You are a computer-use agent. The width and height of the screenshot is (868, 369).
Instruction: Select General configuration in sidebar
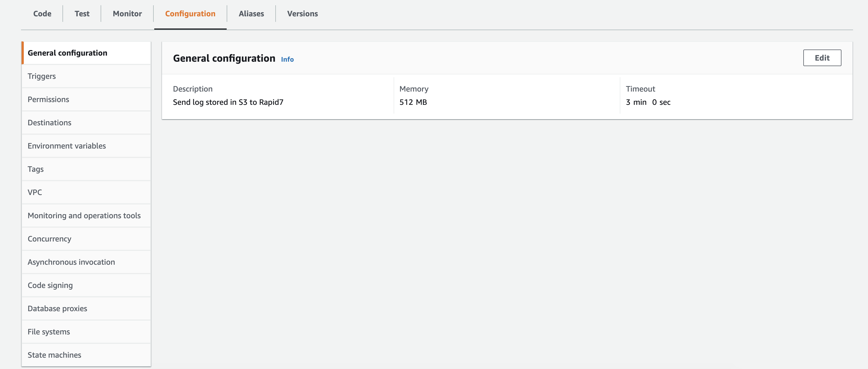67,53
